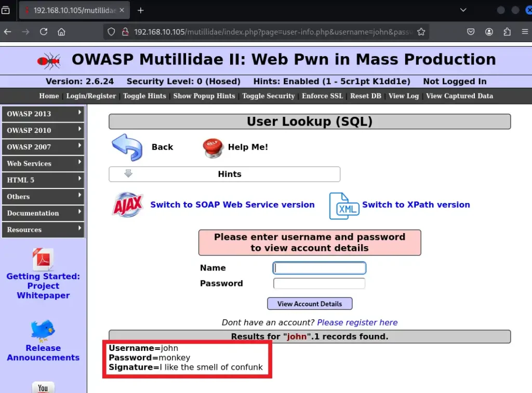Click Toggle Hints in the menu
Image resolution: width=532 pixels, height=393 pixels.
click(144, 96)
